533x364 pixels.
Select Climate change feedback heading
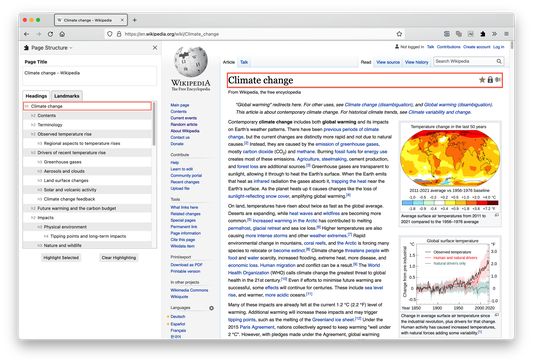[x=87, y=199]
